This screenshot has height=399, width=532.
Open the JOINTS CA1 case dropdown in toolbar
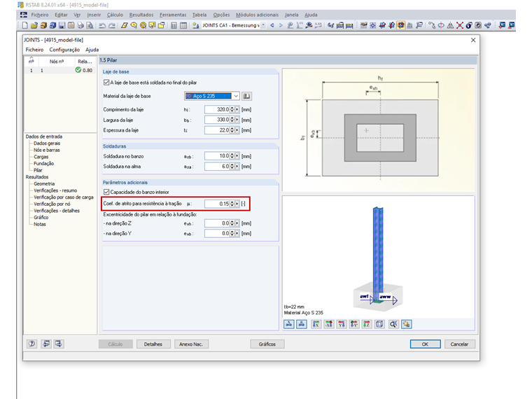click(x=263, y=25)
